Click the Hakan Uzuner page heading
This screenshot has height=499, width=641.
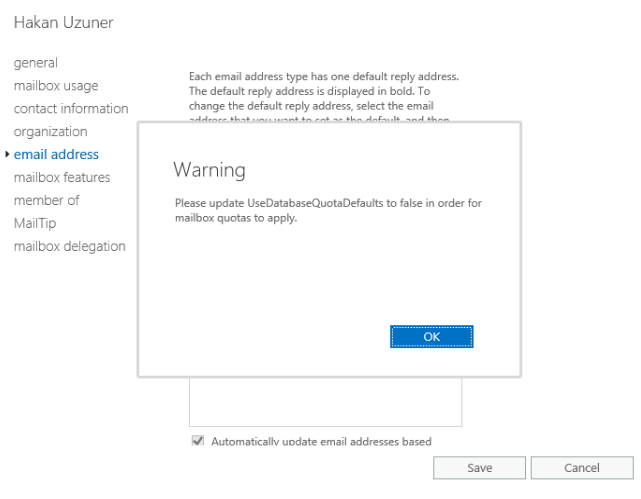(x=63, y=23)
